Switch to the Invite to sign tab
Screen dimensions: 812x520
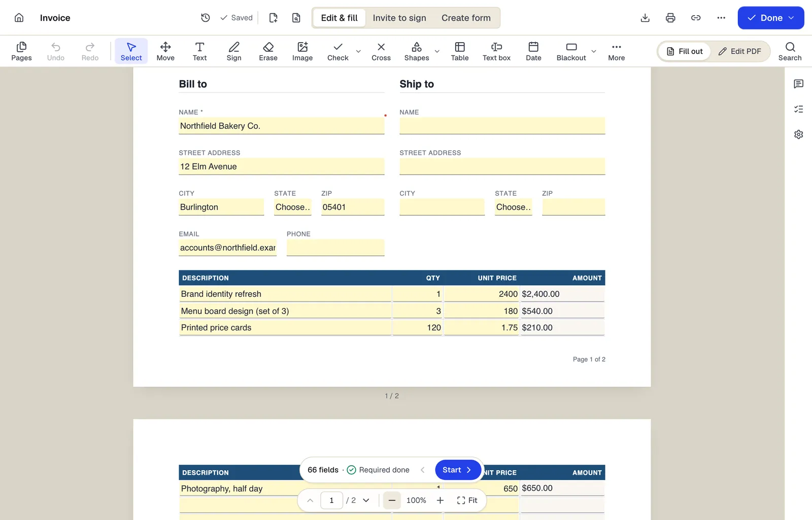pyautogui.click(x=399, y=18)
